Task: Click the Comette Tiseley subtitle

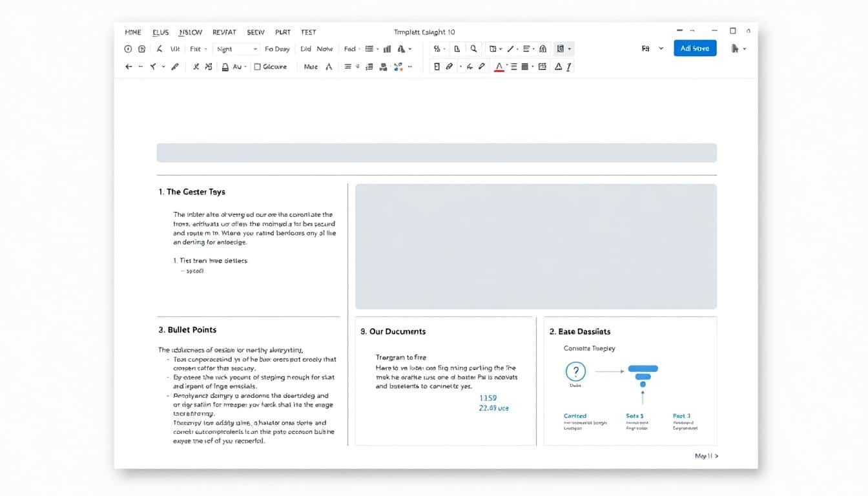Action: tap(590, 348)
